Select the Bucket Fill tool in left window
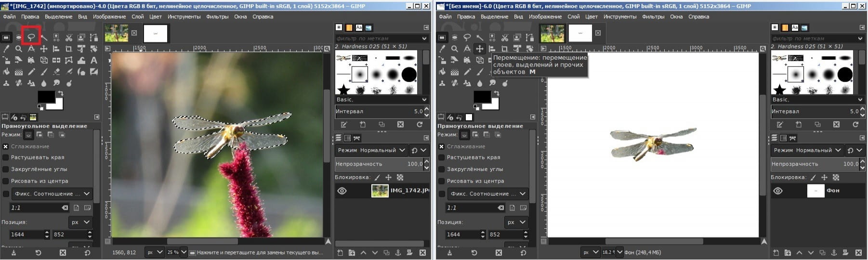The height and width of the screenshot is (260, 868). [6, 72]
